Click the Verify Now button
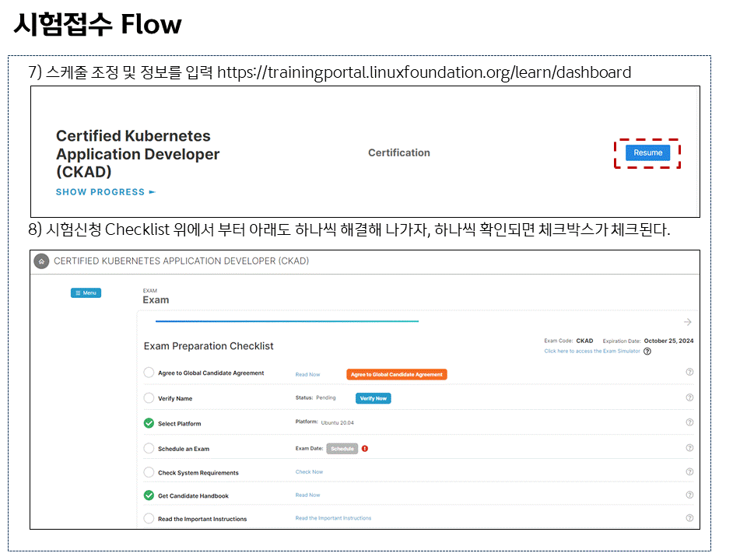The image size is (747, 560). tap(373, 398)
